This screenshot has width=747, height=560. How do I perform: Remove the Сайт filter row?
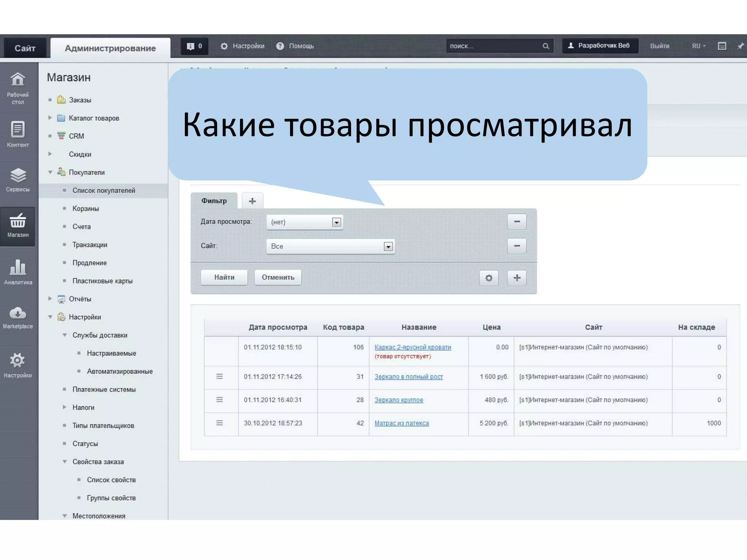pyautogui.click(x=517, y=246)
